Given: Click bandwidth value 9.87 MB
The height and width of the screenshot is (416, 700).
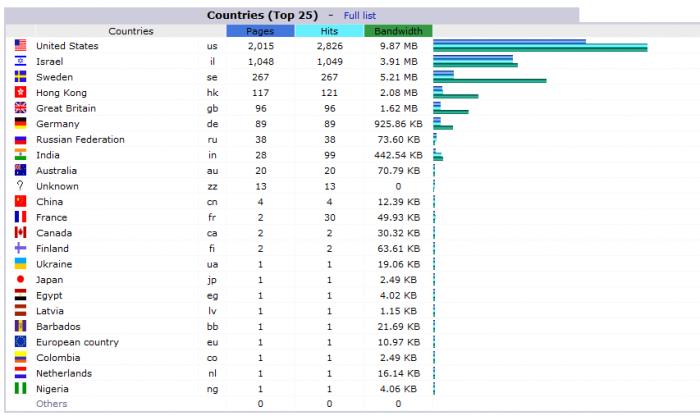Looking at the screenshot, I should click(x=398, y=46).
